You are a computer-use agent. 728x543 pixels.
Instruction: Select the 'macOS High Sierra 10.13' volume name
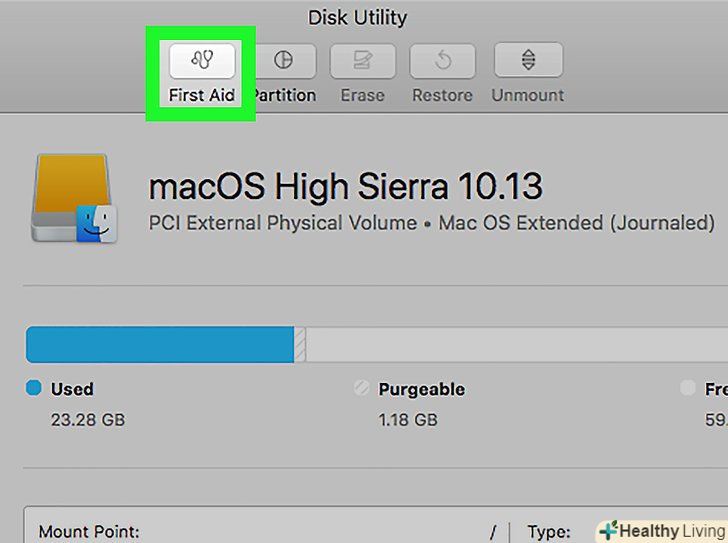click(345, 187)
